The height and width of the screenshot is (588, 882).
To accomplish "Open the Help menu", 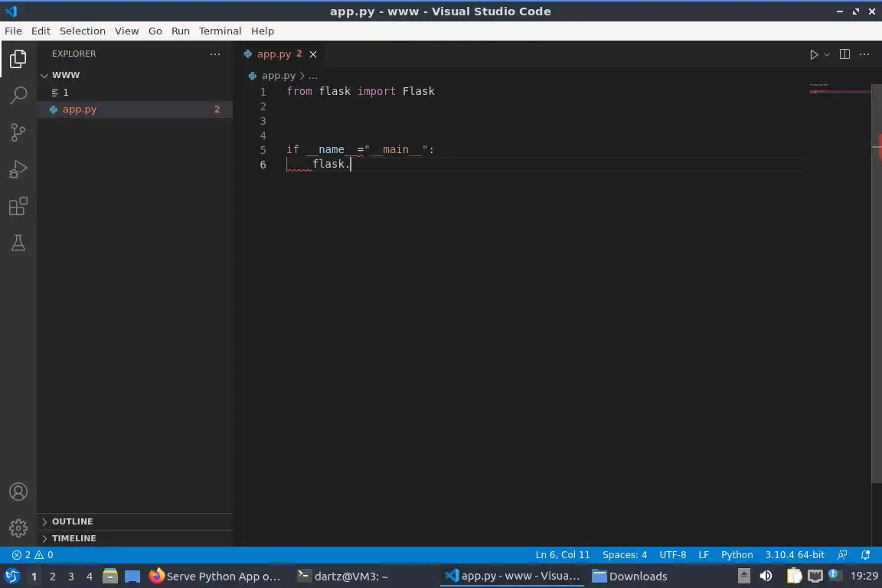I will [262, 31].
